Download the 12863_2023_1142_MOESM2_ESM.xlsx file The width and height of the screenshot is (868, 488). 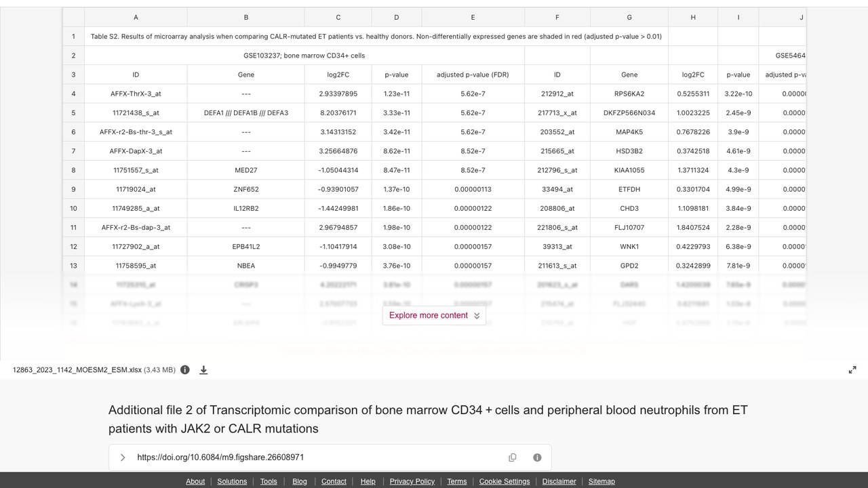tap(203, 370)
